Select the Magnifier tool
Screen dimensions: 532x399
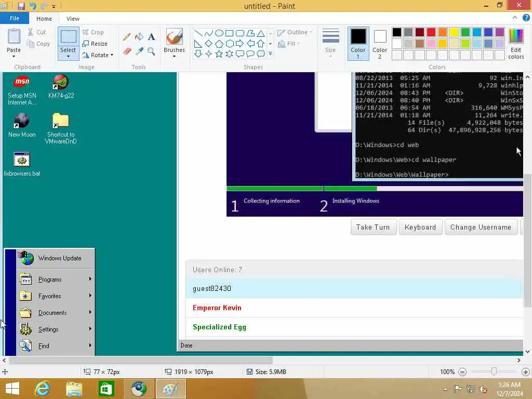(151, 51)
